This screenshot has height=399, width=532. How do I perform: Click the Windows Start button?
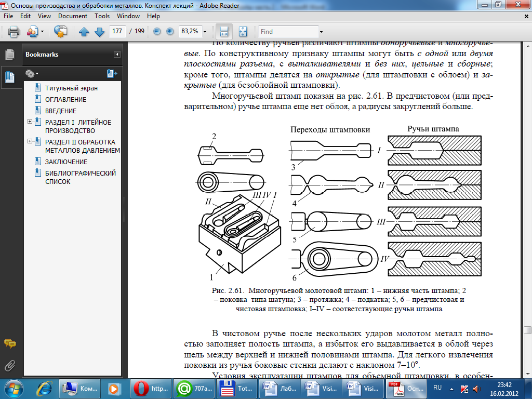tap(13, 389)
